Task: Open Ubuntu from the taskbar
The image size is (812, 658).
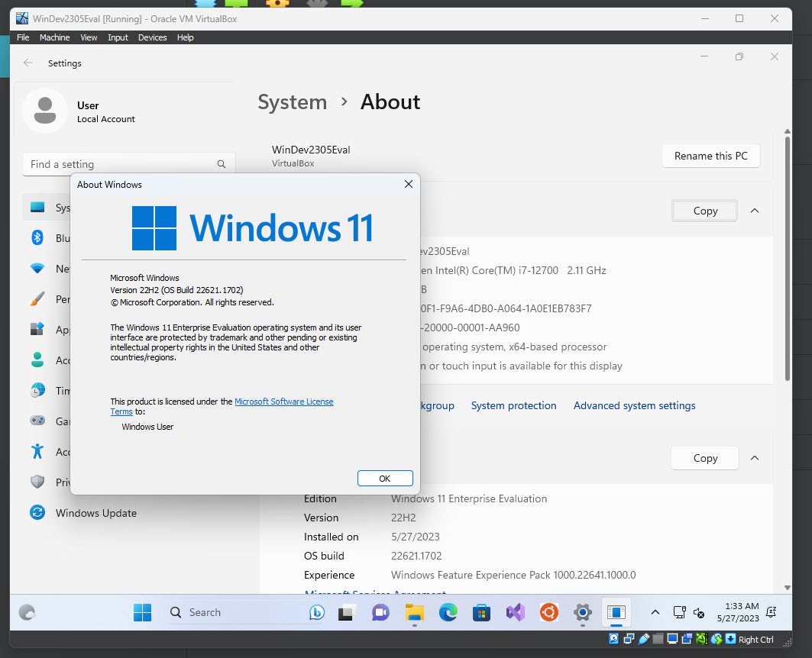Action: (x=548, y=612)
